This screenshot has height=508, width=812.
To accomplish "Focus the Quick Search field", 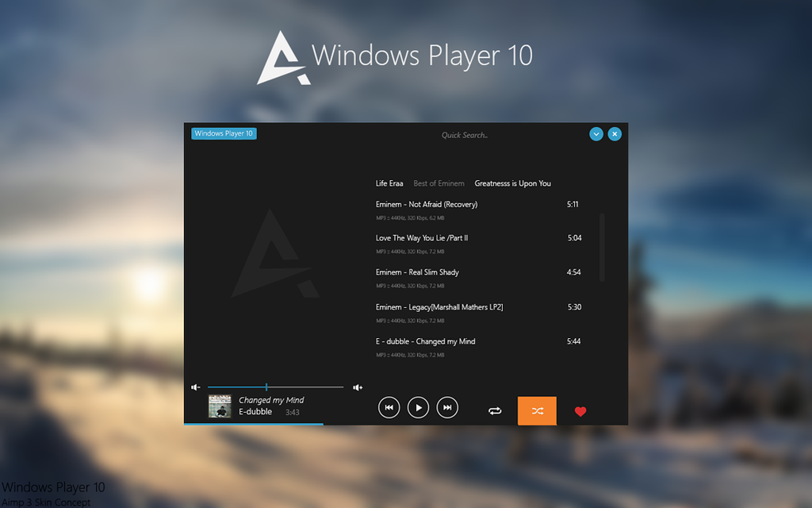I will 465,135.
